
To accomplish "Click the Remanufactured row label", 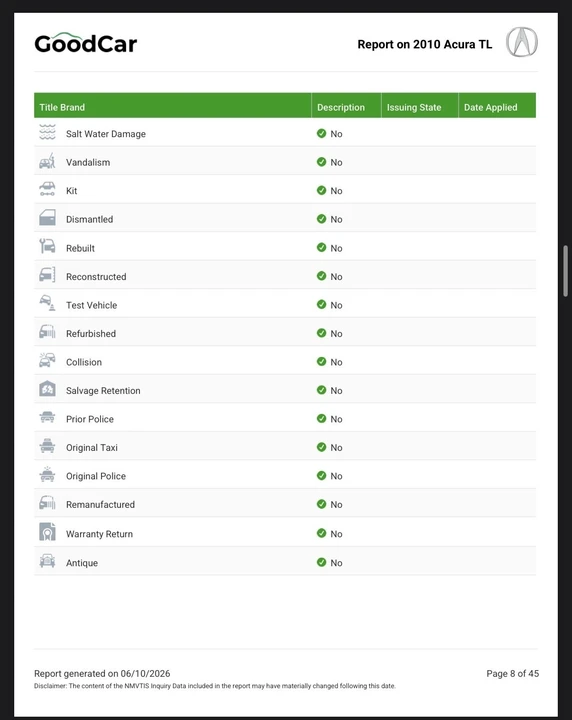I will [101, 504].
